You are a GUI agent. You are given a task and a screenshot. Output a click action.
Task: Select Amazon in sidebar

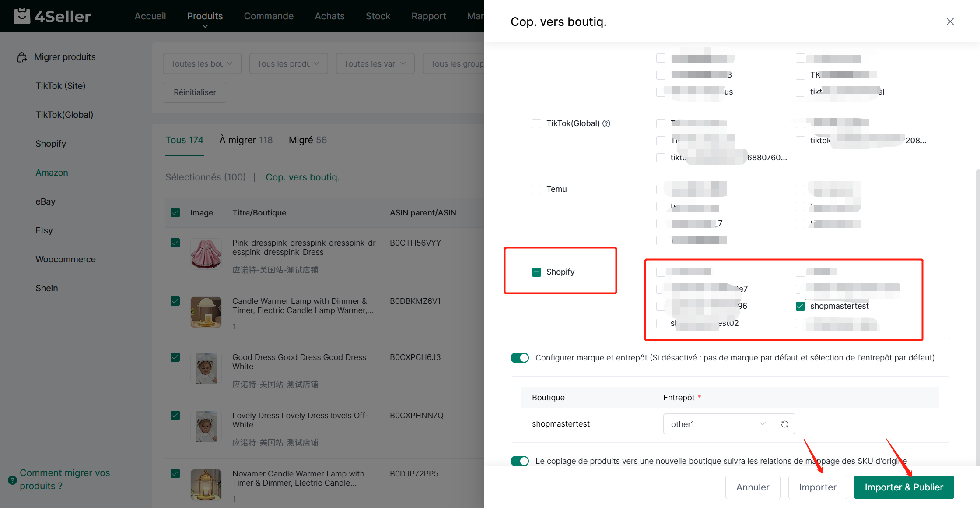(x=52, y=173)
